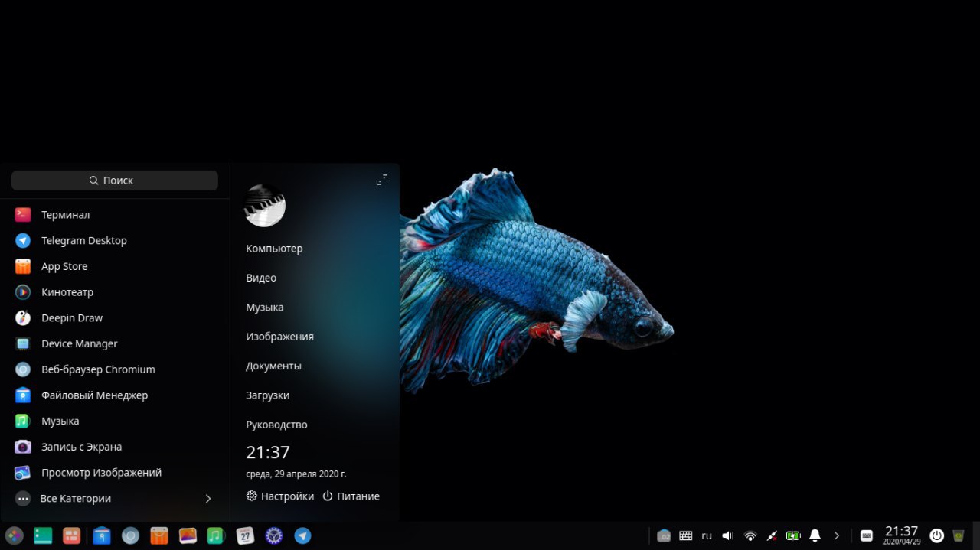Image resolution: width=980 pixels, height=550 pixels.
Task: Open the Telegram dock icon
Action: coord(303,535)
